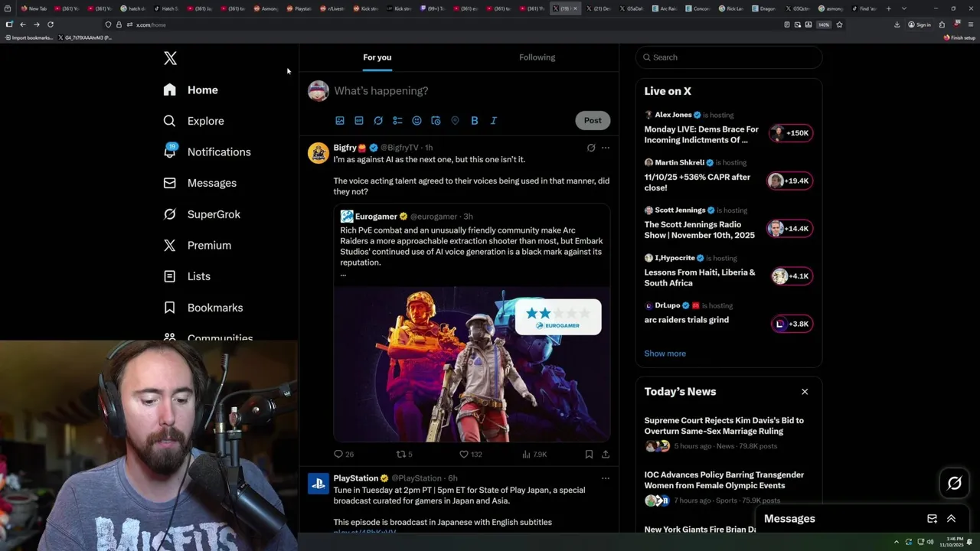Open the browser new tab button

(889, 8)
